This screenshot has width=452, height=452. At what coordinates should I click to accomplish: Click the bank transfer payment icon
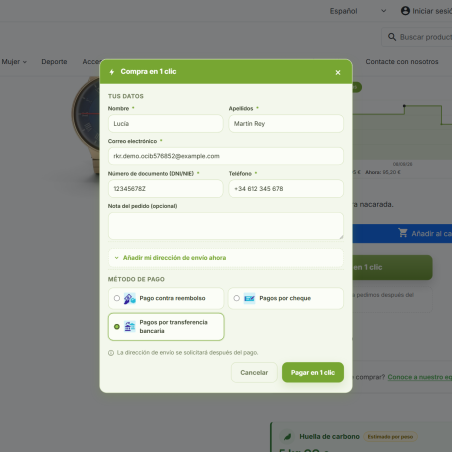[130, 327]
